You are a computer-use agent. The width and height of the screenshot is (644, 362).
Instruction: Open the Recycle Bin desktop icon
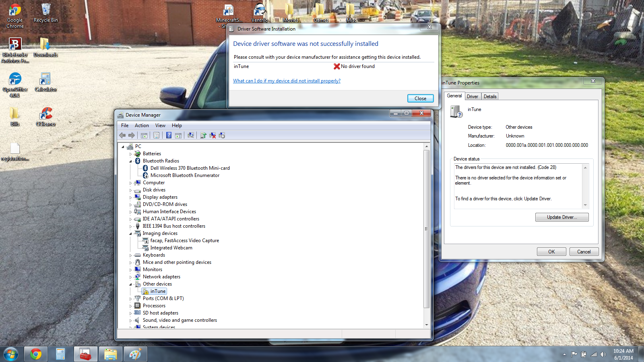pyautogui.click(x=46, y=13)
